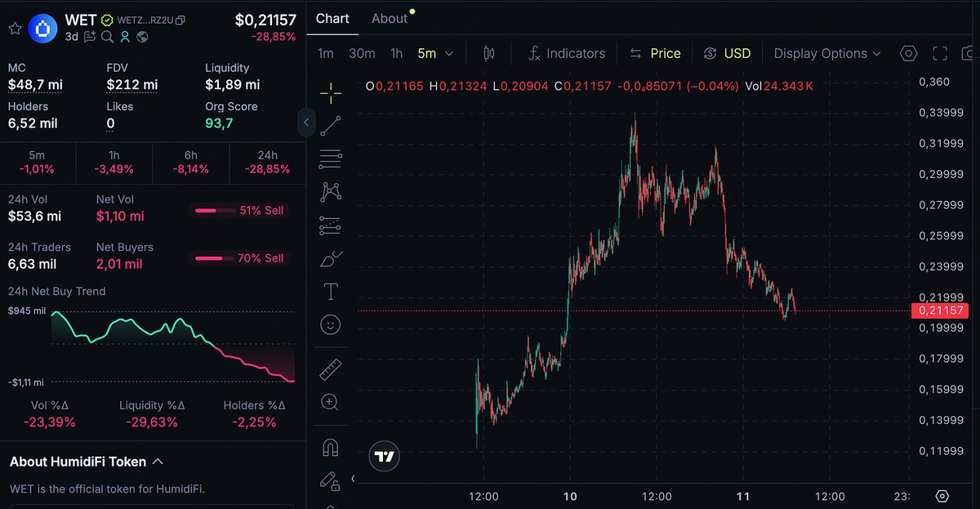Select the Text annotation tool
980x509 pixels.
(x=331, y=291)
